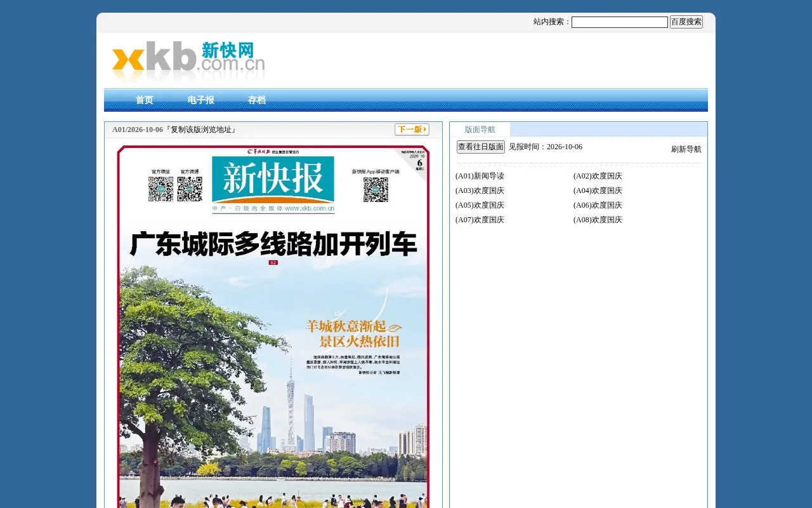
Task: Open page (A03)欢度国庆
Action: pos(480,190)
